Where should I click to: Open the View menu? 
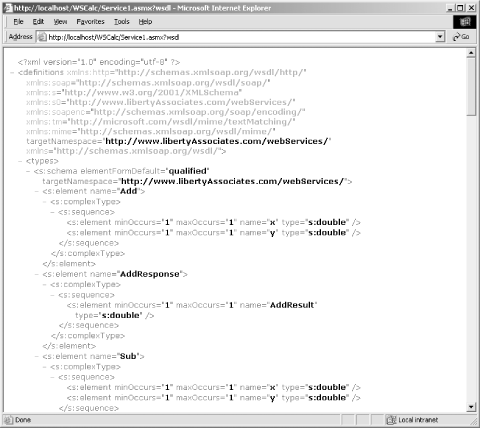click(60, 22)
